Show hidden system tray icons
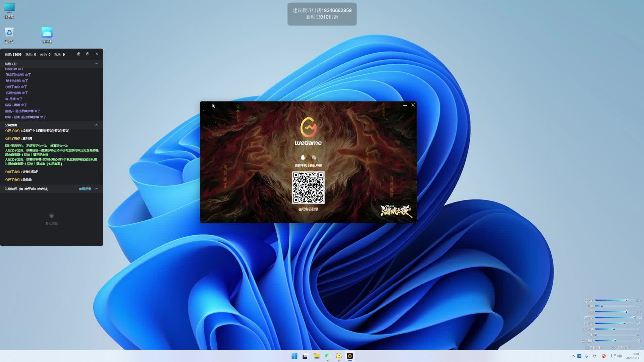The width and height of the screenshot is (644, 362). [573, 356]
